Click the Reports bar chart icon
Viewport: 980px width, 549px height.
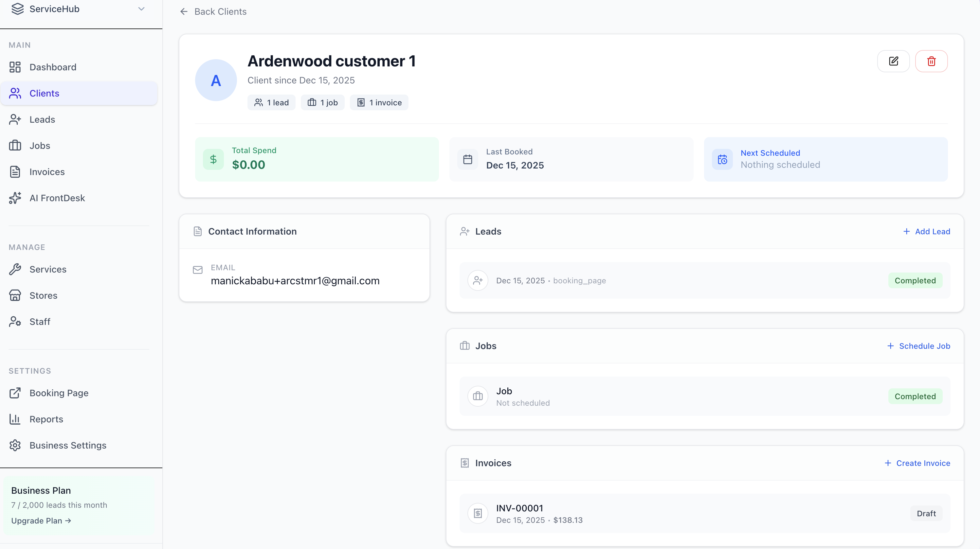[x=15, y=419]
